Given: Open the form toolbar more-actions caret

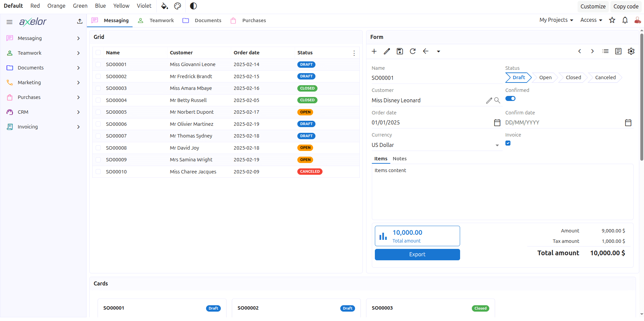Looking at the screenshot, I should 438,51.
